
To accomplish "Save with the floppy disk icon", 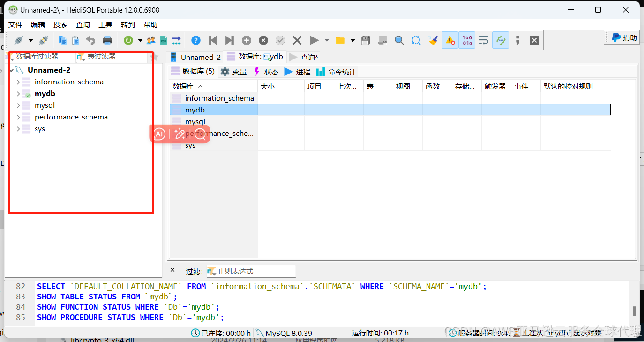I will (366, 40).
